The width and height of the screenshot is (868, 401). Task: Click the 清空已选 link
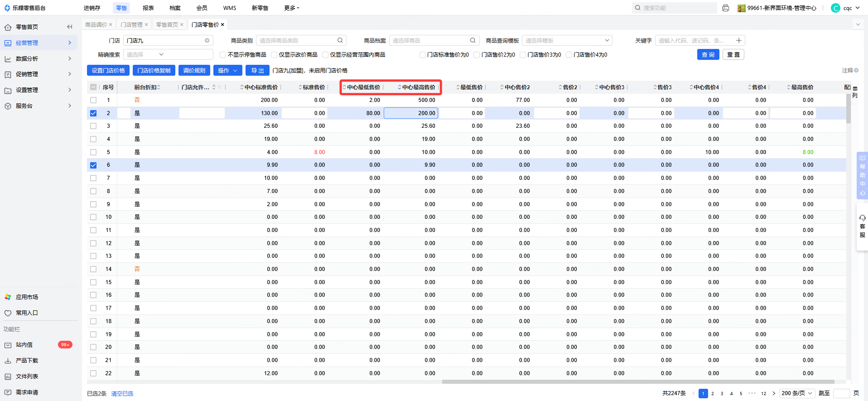click(122, 394)
